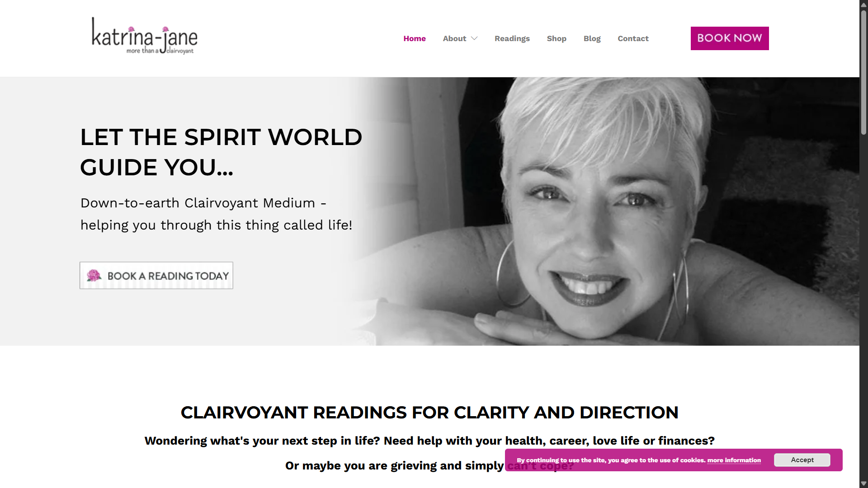Image resolution: width=868 pixels, height=488 pixels.
Task: Click the scrollbar down arrow
Action: pos(863,483)
